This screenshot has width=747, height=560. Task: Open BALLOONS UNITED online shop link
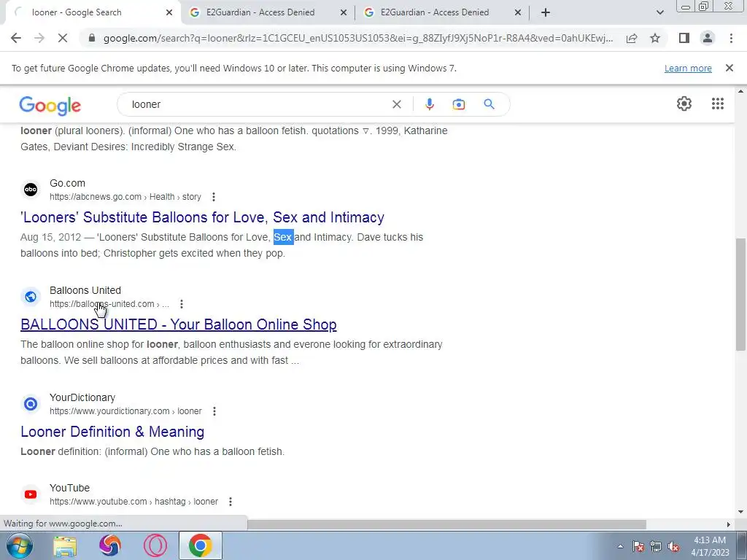pyautogui.click(x=179, y=324)
